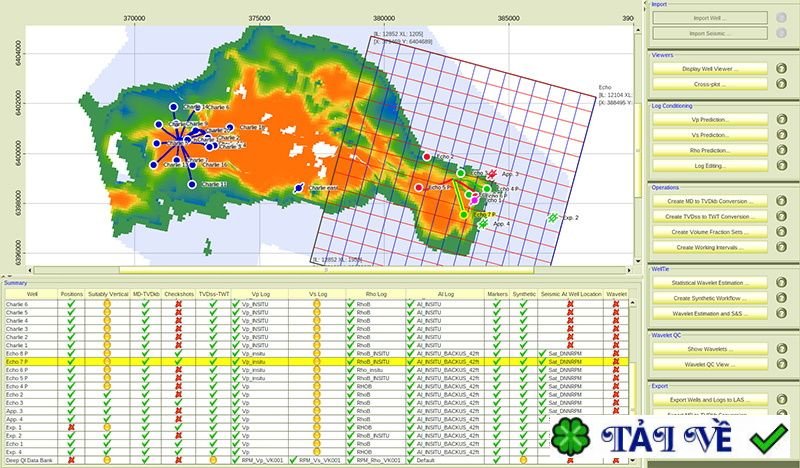Open help for Create Working Intervals

point(781,247)
